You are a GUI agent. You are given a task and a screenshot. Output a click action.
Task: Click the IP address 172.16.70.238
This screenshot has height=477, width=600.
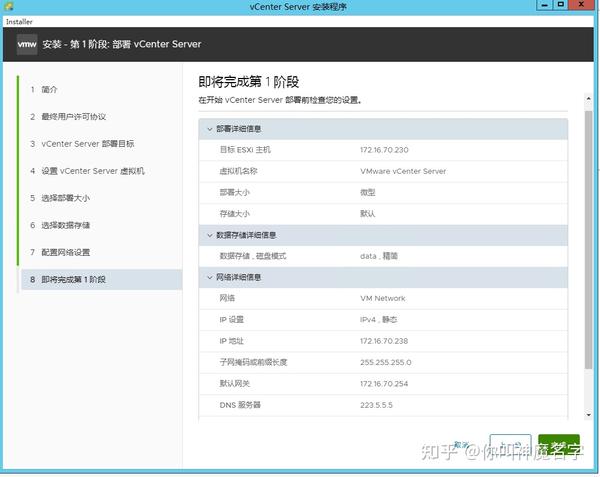coord(384,341)
